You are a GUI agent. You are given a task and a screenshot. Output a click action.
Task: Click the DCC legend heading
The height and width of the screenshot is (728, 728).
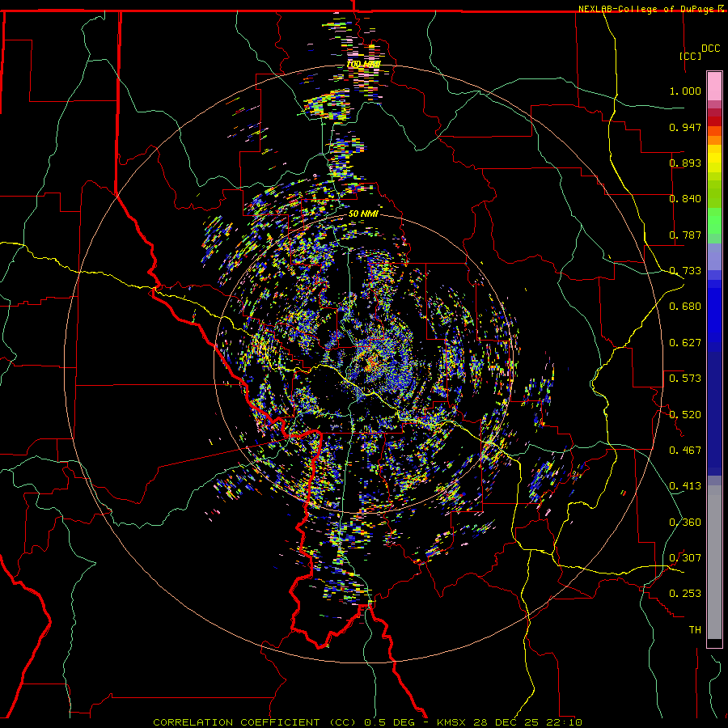(x=710, y=49)
